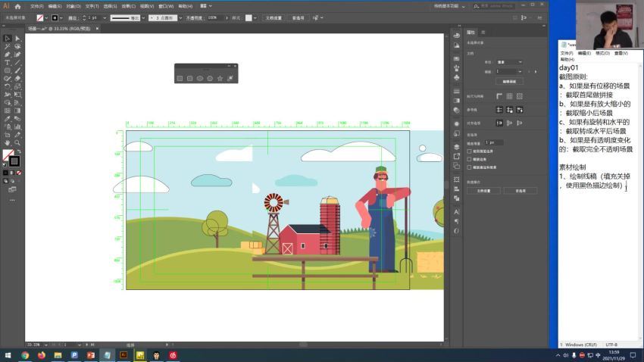Select the Scale tool

[x=17, y=86]
